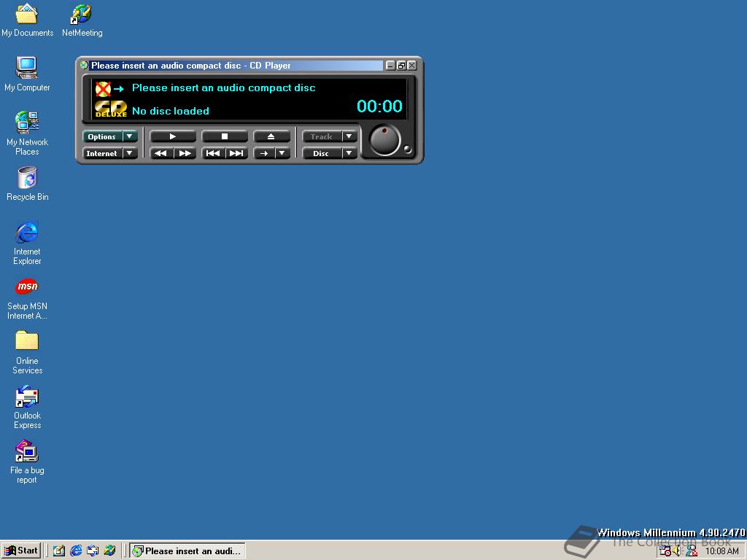Select the Internet Explorer desktop icon
This screenshot has height=560, width=747.
point(27,243)
